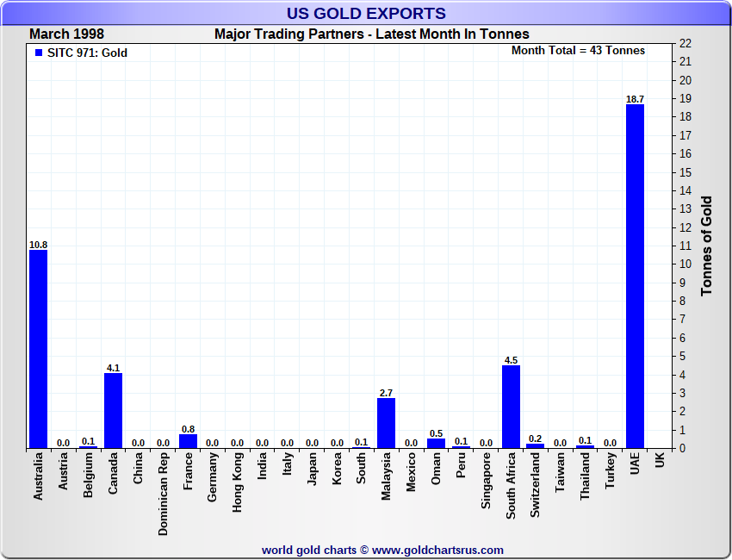Click the 'Japan' axis label

[312, 469]
